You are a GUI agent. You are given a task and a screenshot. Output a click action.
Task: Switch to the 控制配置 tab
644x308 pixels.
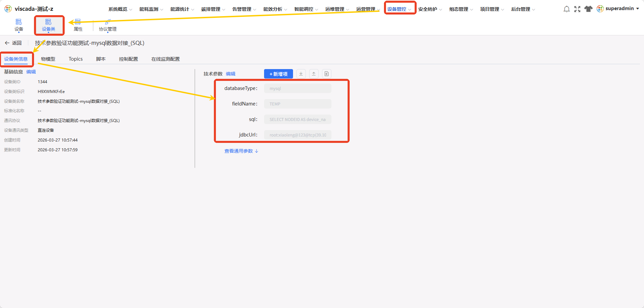[128, 59]
